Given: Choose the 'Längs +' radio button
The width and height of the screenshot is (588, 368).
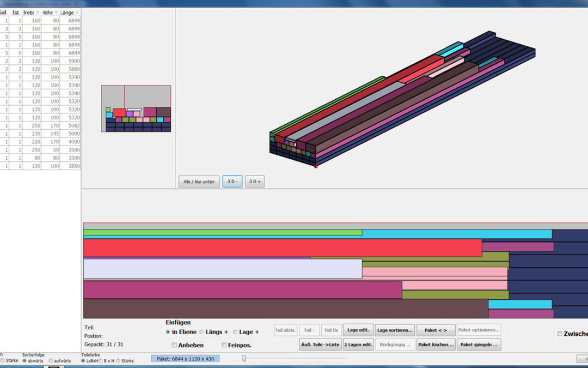Looking at the screenshot, I should pyautogui.click(x=201, y=332).
